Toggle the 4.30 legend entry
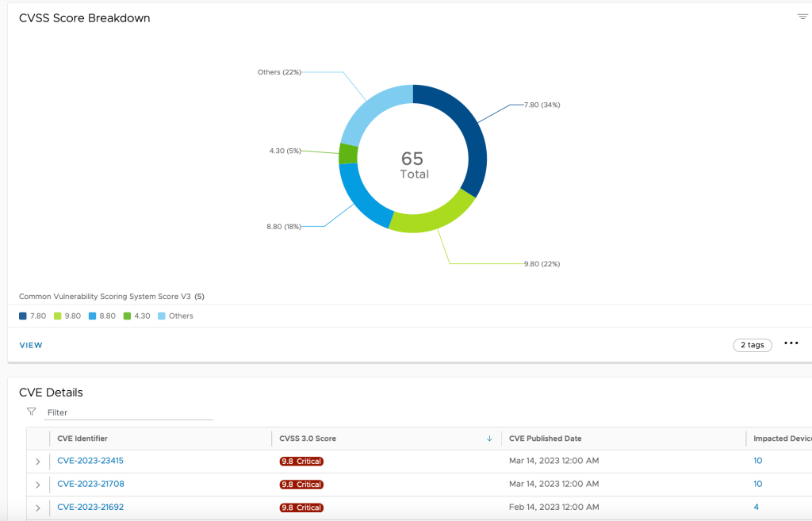Viewport: 812px width, 521px height. 136,316
